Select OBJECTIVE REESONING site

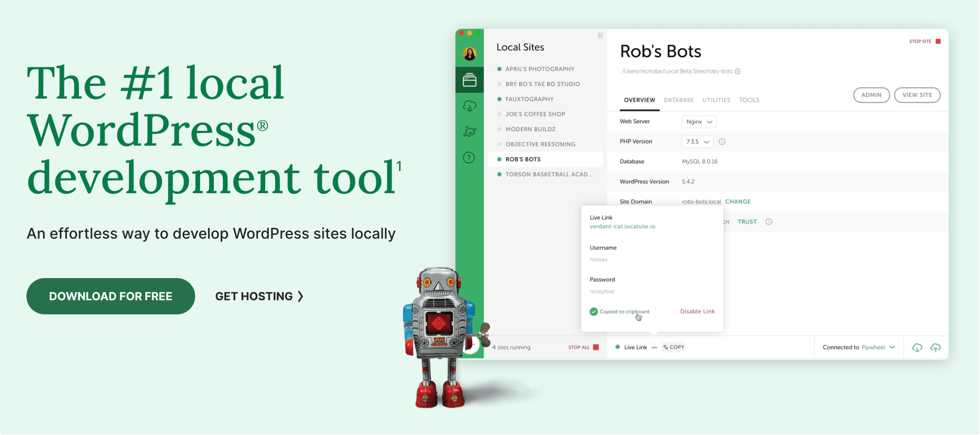tap(545, 144)
